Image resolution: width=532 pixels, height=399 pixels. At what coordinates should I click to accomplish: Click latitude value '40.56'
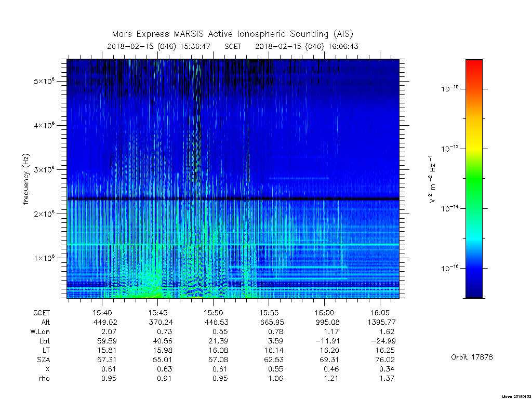[163, 341]
